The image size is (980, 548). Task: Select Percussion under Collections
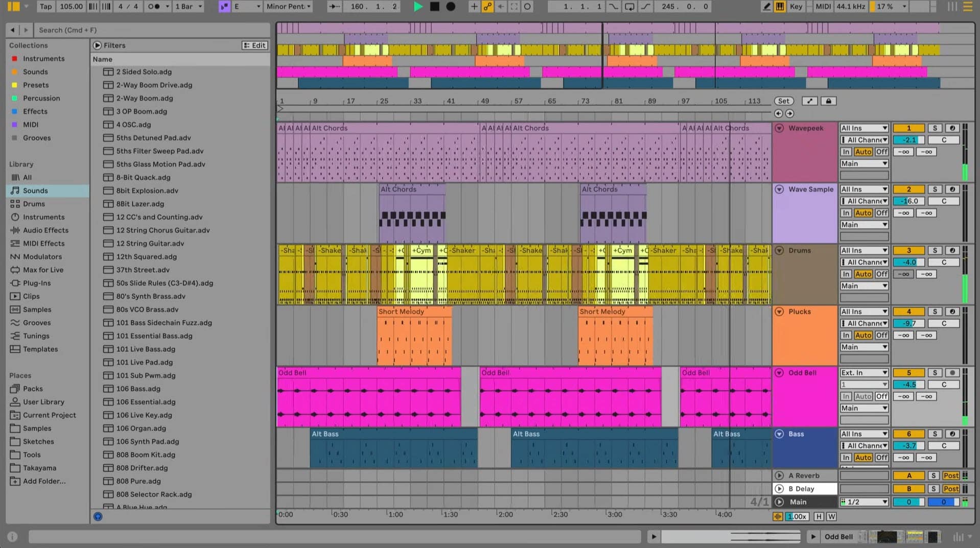tap(41, 98)
